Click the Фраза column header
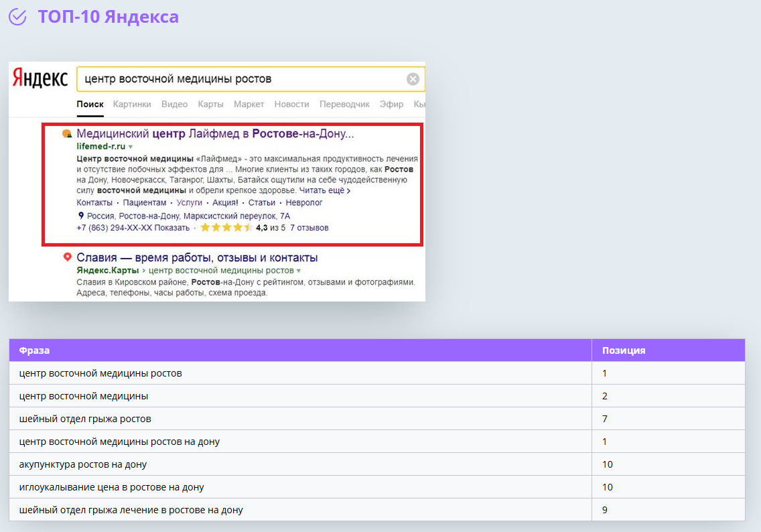 [x=34, y=350]
